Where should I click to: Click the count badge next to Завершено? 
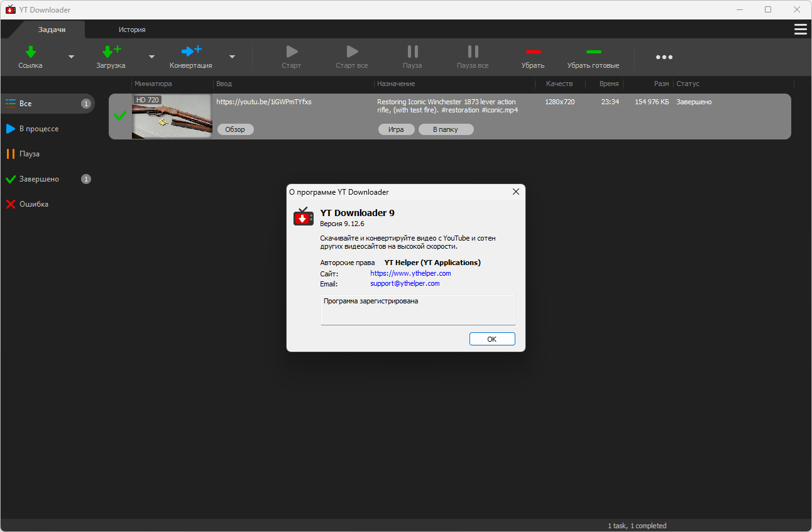86,179
